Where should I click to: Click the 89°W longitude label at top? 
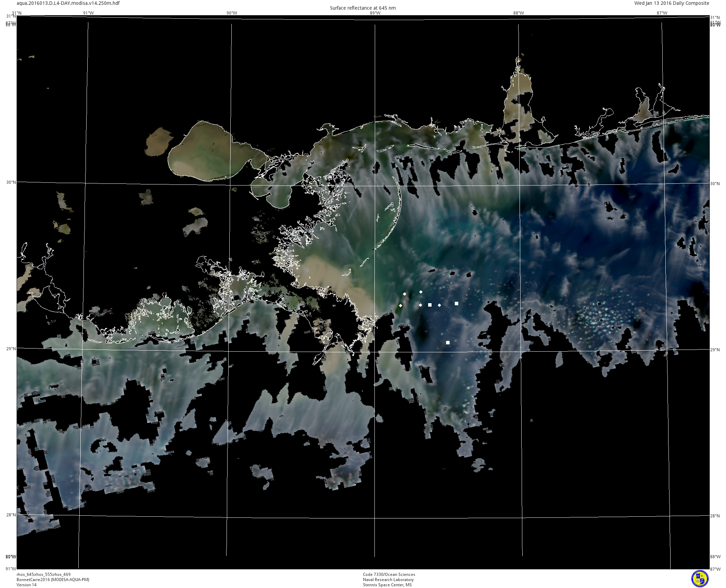[375, 13]
